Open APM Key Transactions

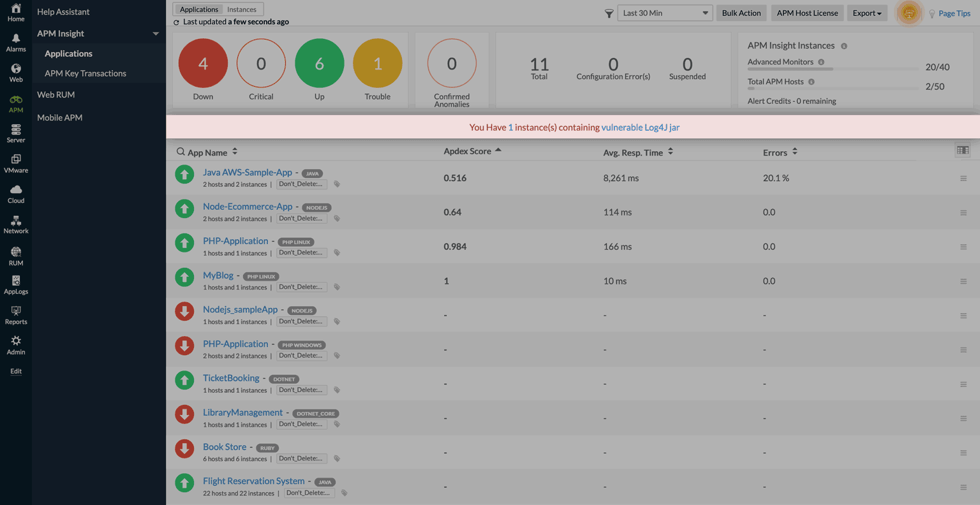tap(85, 73)
